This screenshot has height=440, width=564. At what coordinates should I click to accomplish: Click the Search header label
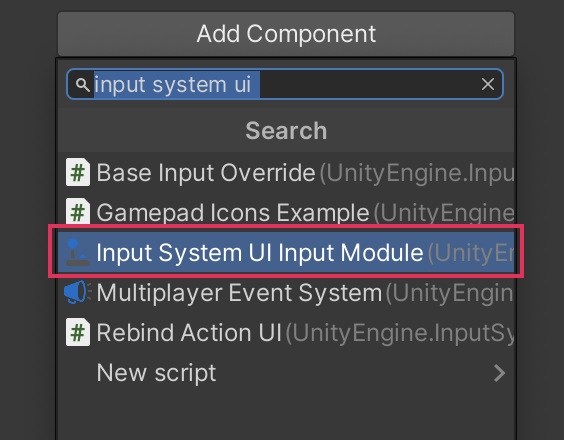pos(286,130)
